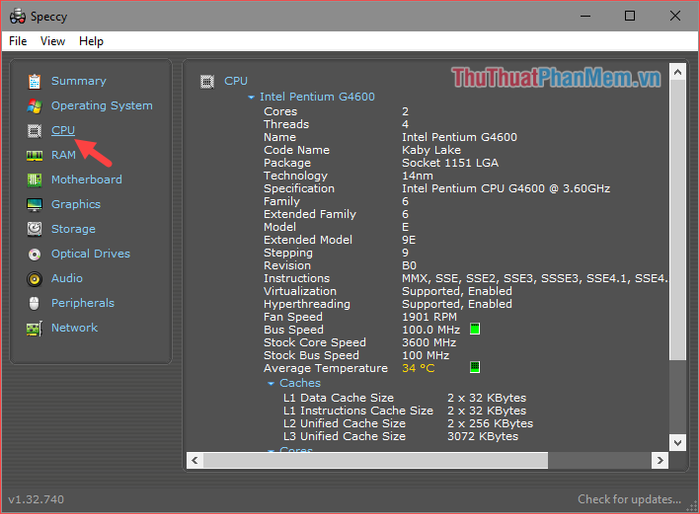This screenshot has height=514, width=700.
Task: Open the File menu
Action: click(x=18, y=41)
